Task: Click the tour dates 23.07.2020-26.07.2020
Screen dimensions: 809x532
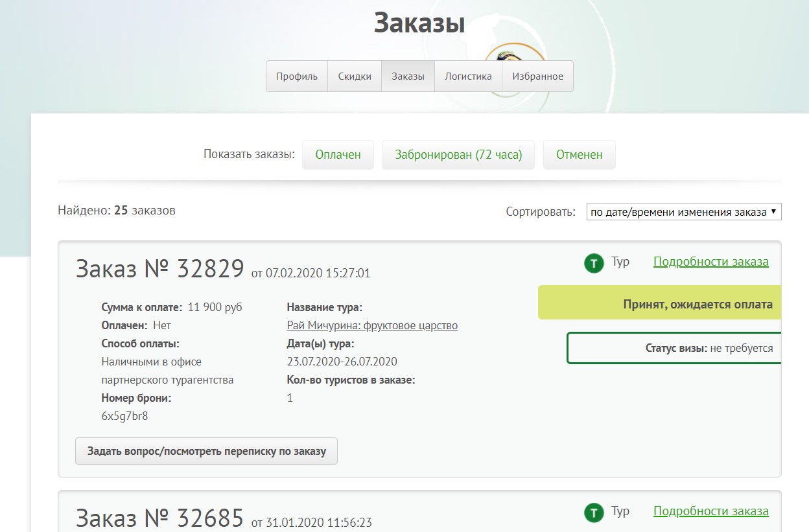Action: (342, 362)
